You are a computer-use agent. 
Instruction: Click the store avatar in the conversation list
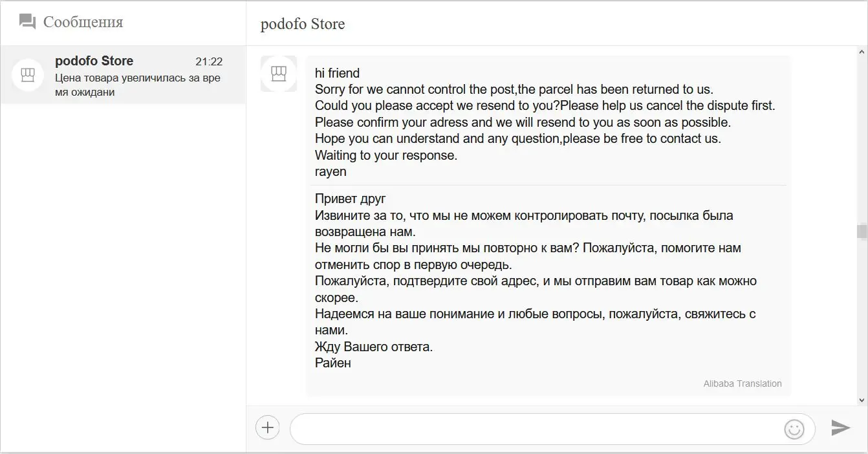click(28, 76)
